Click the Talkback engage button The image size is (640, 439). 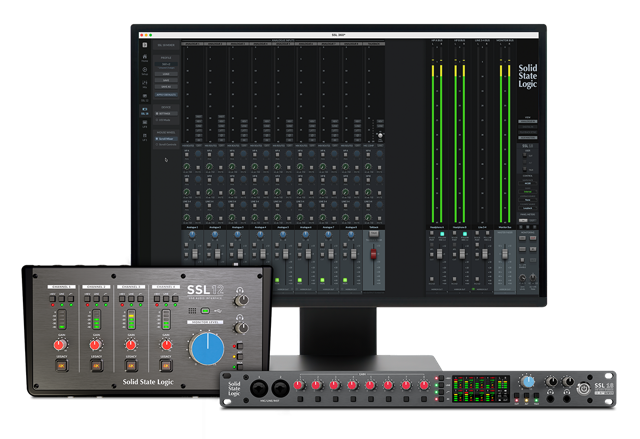[x=374, y=234]
